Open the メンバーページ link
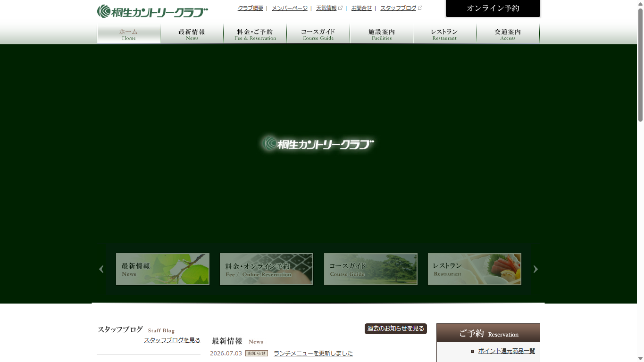The height and width of the screenshot is (362, 644). point(290,8)
